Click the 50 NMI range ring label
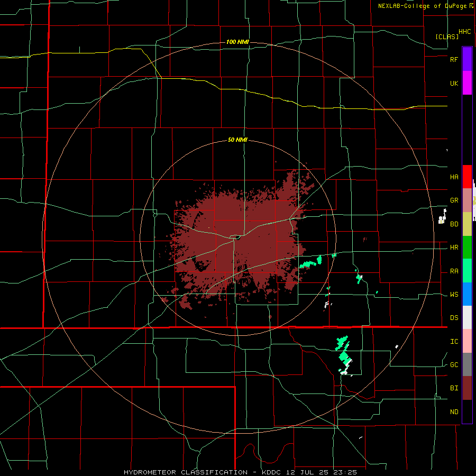The width and height of the screenshot is (476, 476). [237, 140]
